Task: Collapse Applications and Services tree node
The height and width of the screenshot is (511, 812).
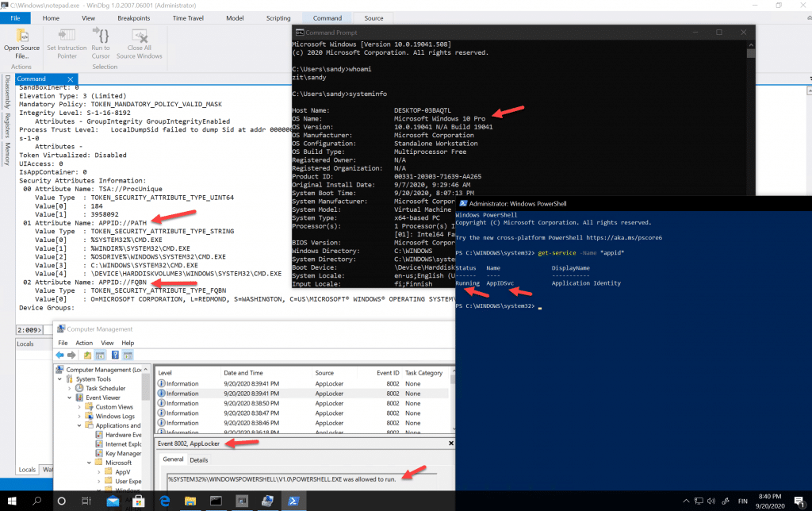Action: point(79,425)
